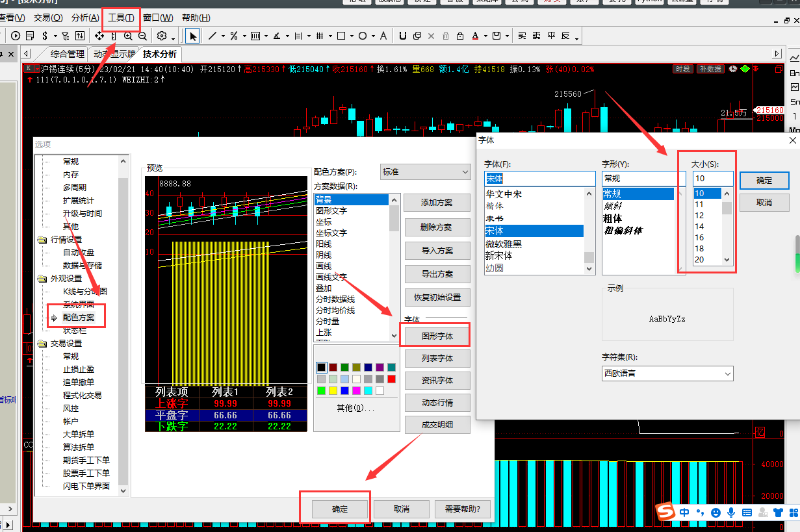The width and height of the screenshot is (800, 532).
Task: Toggle the 时段 button on chart header
Action: (683, 69)
